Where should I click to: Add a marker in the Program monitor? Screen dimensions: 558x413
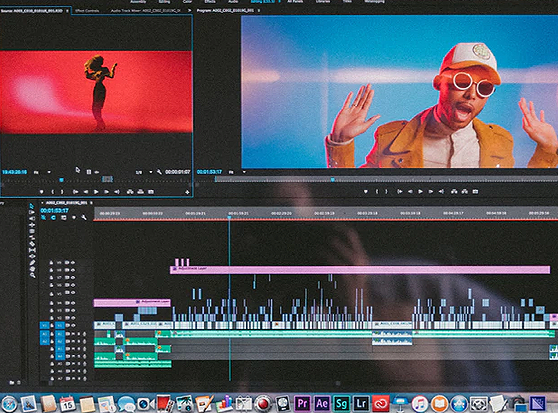365,191
